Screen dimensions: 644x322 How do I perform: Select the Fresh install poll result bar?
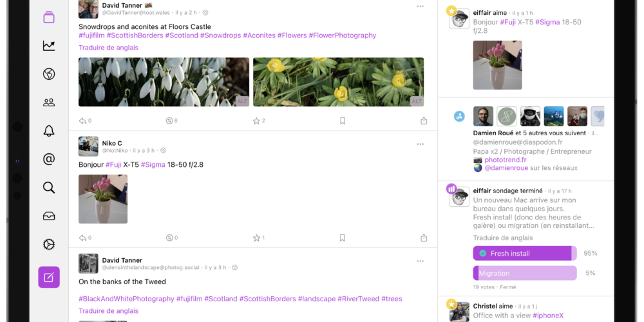click(525, 253)
